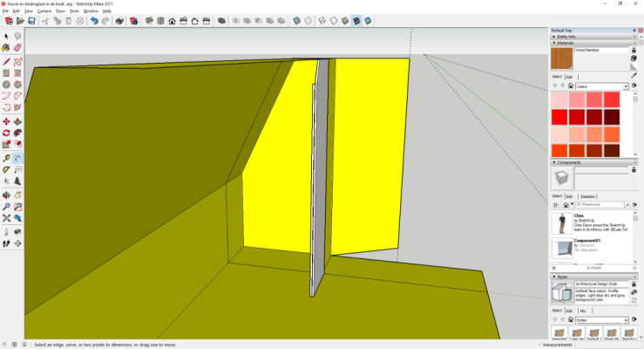The width and height of the screenshot is (644, 349).
Task: Click the Save floppy disk icon
Action: [31, 21]
